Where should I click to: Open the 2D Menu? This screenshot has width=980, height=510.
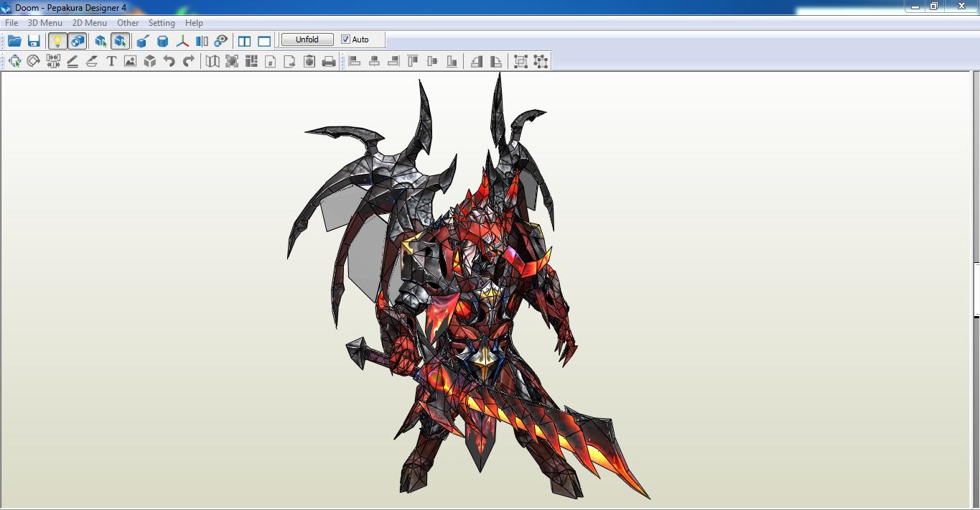pos(90,23)
